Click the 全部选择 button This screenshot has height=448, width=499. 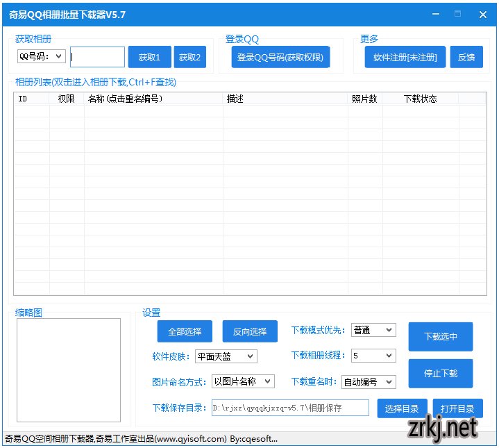(x=185, y=331)
